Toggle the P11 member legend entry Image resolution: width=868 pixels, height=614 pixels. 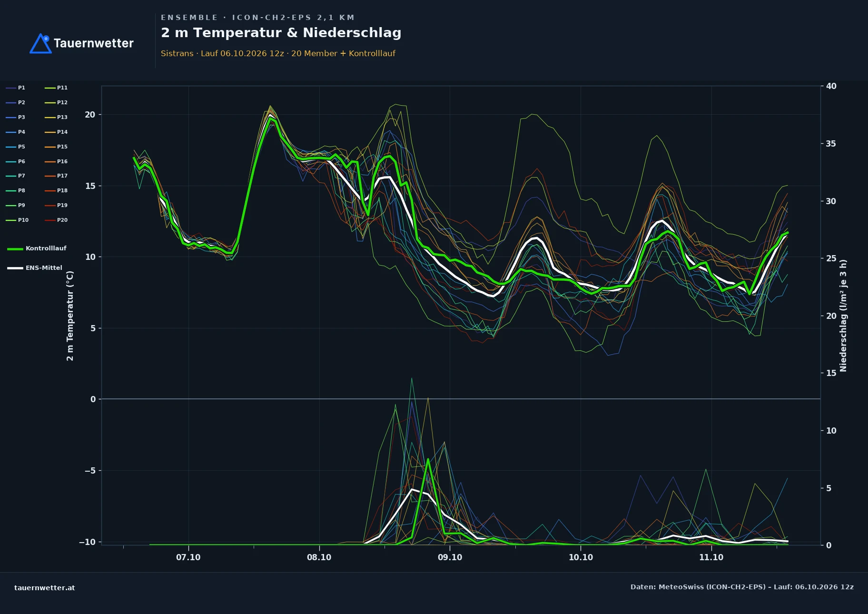56,88
